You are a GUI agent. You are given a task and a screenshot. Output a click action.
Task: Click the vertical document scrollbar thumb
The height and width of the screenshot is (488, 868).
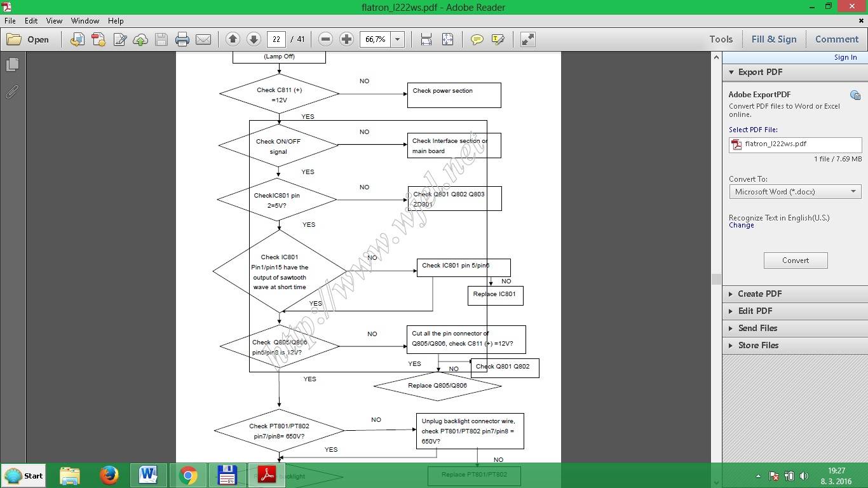716,278
